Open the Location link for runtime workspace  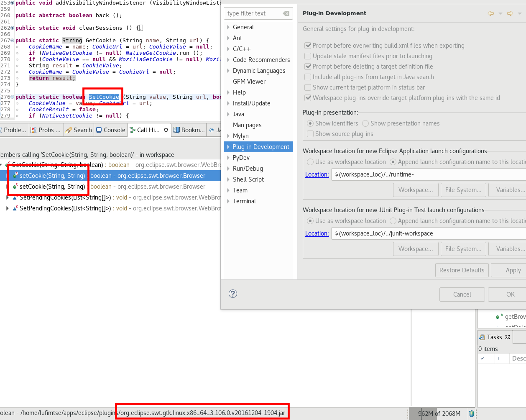point(317,174)
